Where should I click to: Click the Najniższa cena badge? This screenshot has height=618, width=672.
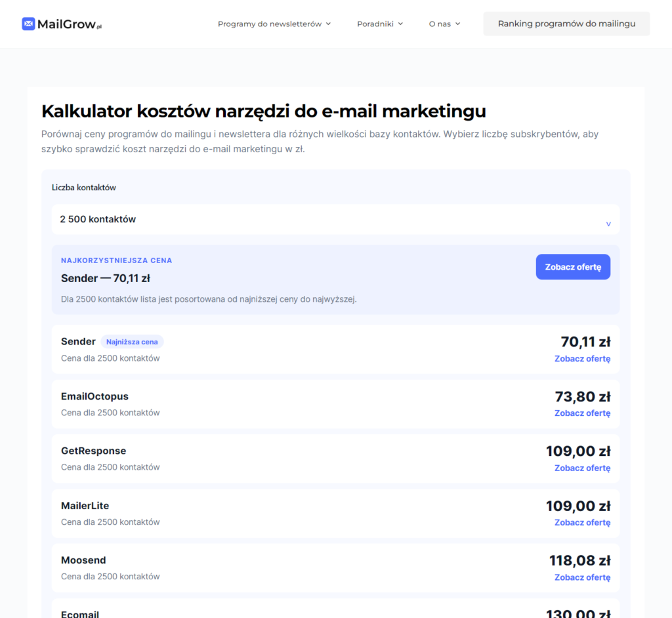pos(132,342)
